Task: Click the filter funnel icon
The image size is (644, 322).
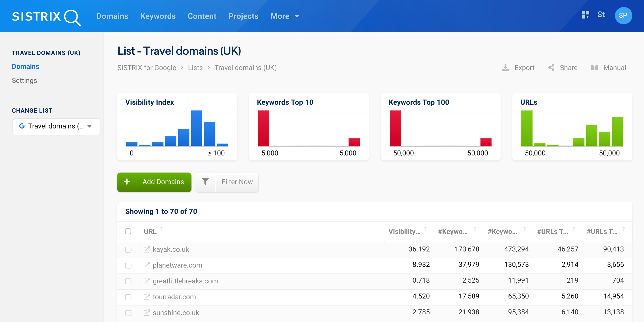Action: coord(205,182)
